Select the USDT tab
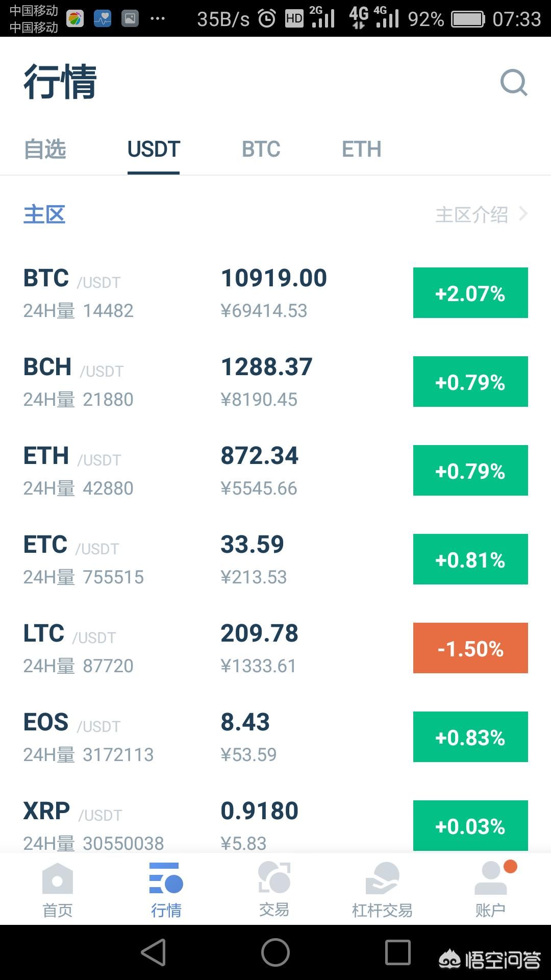This screenshot has width=551, height=980. click(x=154, y=149)
